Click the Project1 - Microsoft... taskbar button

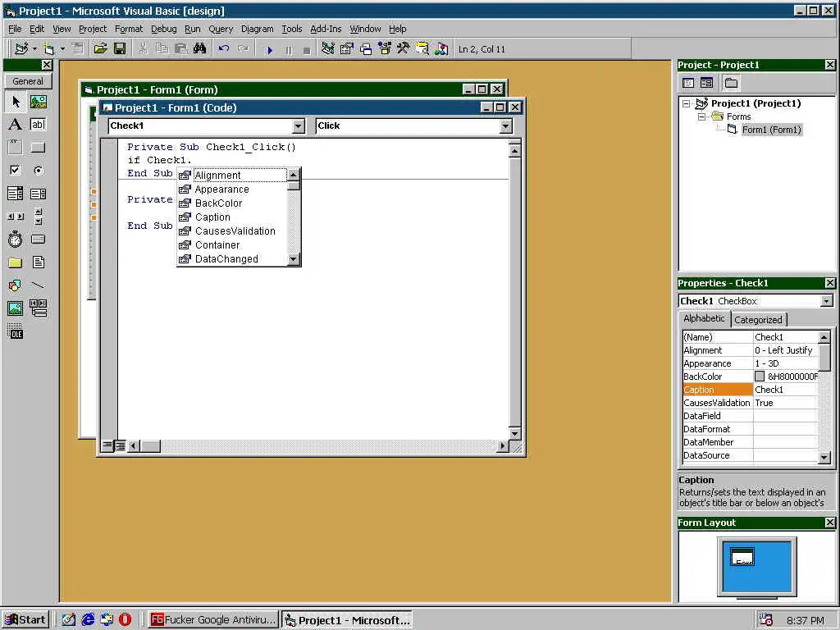click(347, 620)
